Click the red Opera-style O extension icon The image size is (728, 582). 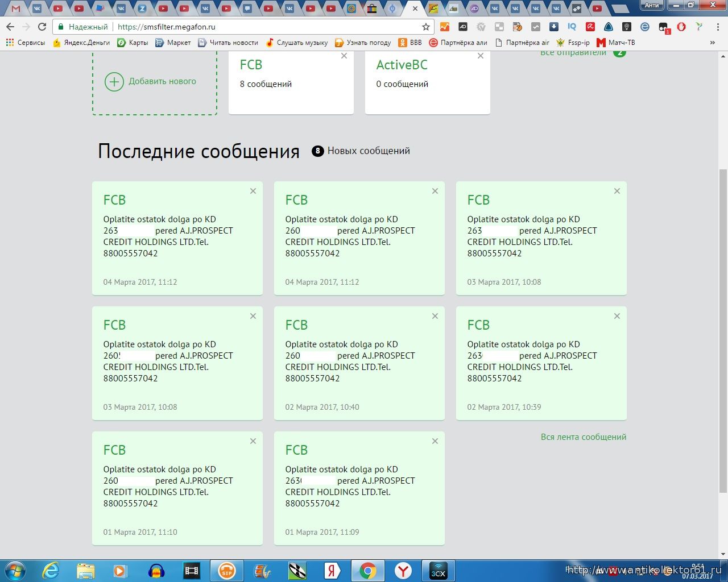[x=681, y=27]
